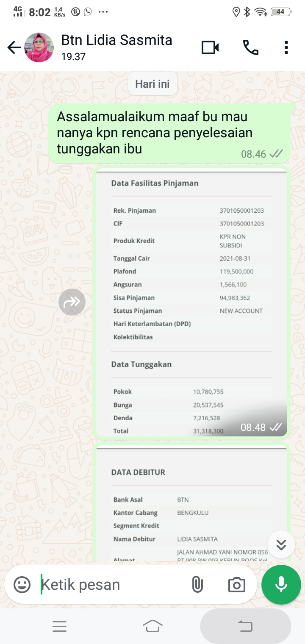Tap the Ketik pesan input field
Image resolution: width=305 pixels, height=644 pixels.
coord(106,584)
